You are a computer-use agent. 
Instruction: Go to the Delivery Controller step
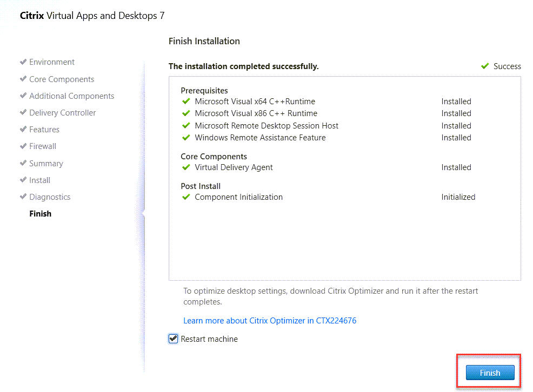click(63, 113)
